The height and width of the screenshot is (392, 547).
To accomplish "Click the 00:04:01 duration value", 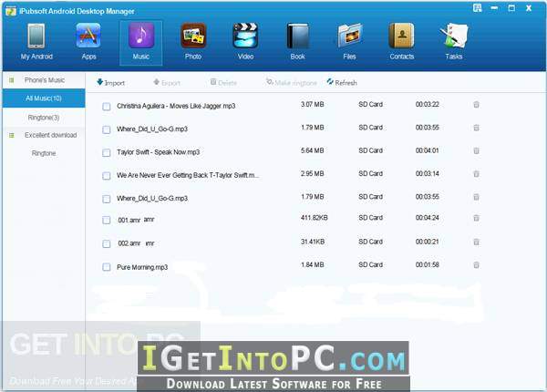I will (x=427, y=150).
